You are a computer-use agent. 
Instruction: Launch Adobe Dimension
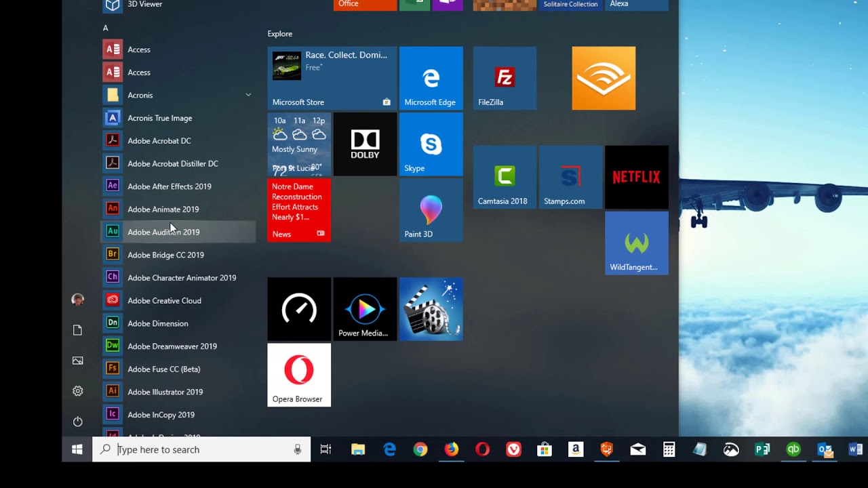[178, 323]
